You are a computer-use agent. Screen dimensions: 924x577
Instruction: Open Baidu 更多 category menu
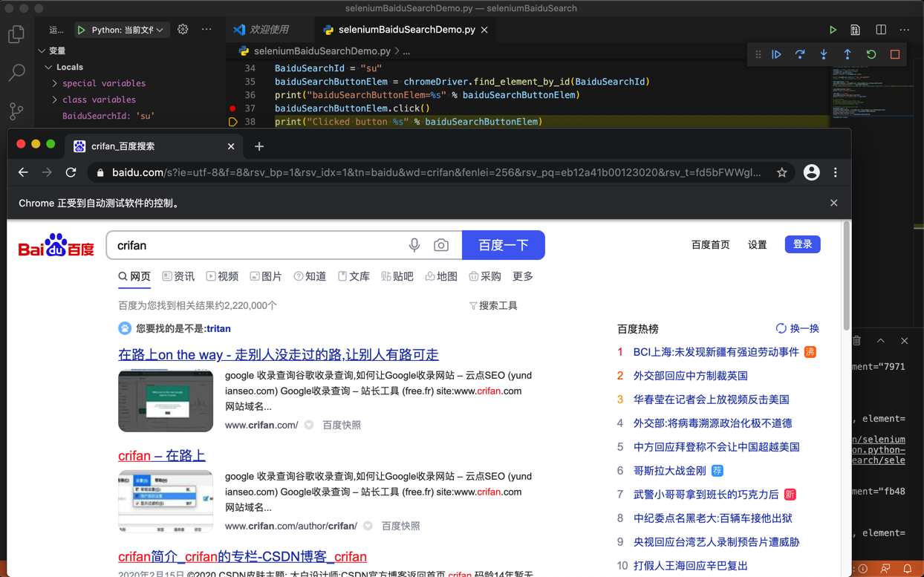tap(523, 276)
